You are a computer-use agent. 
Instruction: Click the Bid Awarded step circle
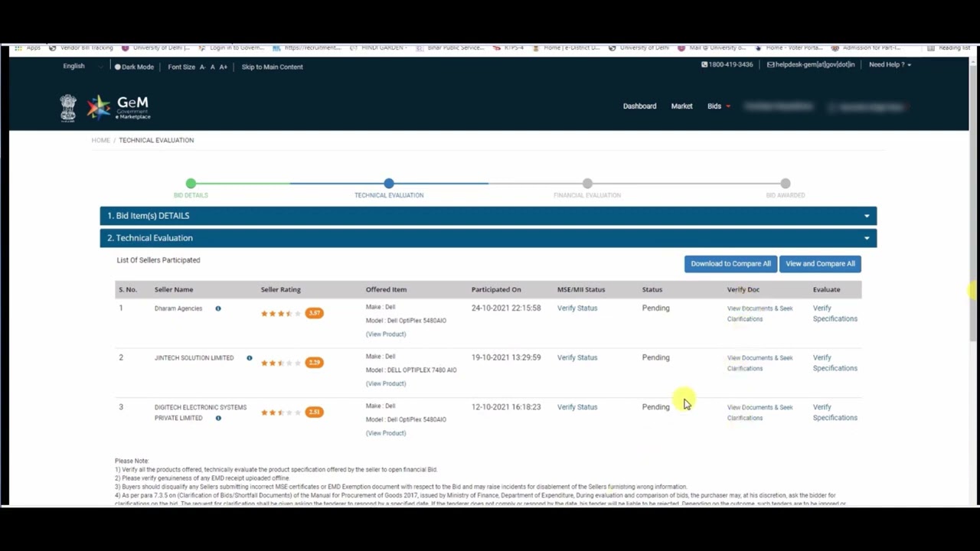786,184
